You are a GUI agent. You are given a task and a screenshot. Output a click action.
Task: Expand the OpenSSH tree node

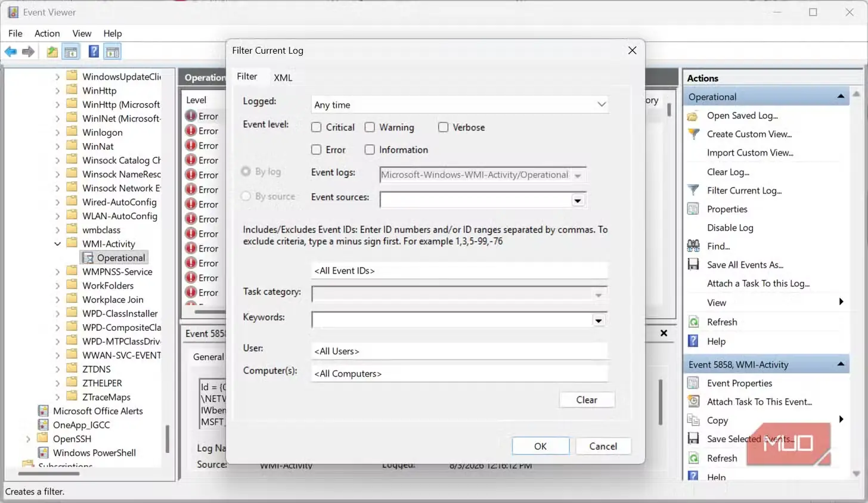pos(28,439)
